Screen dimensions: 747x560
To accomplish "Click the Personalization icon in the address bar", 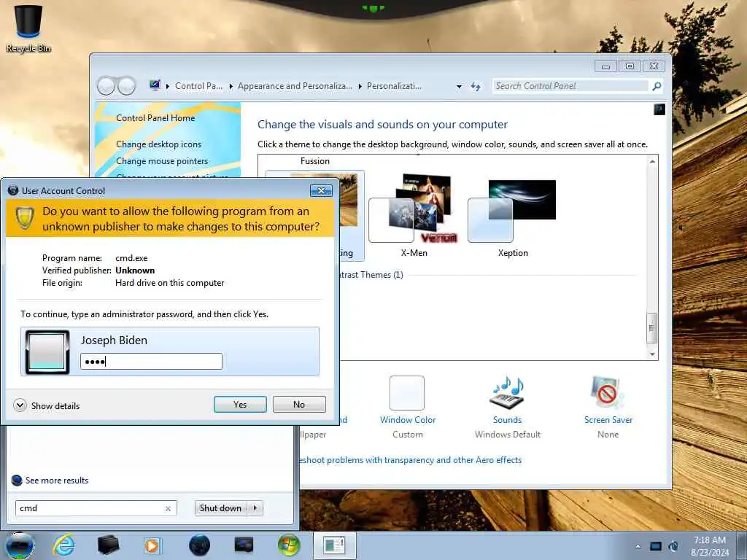I will 155,86.
